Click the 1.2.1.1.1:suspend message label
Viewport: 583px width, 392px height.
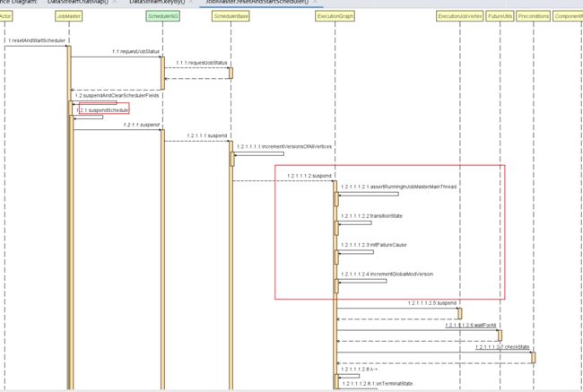pyautogui.click(x=206, y=135)
